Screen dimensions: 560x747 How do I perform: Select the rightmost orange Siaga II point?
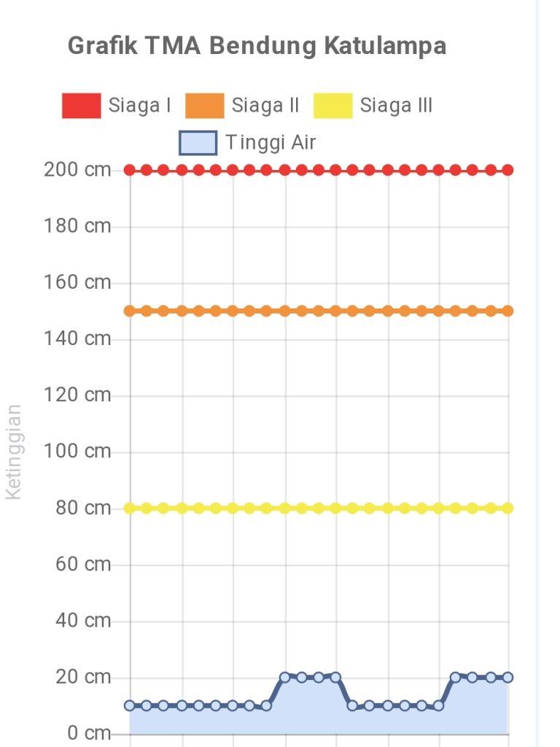pyautogui.click(x=507, y=311)
